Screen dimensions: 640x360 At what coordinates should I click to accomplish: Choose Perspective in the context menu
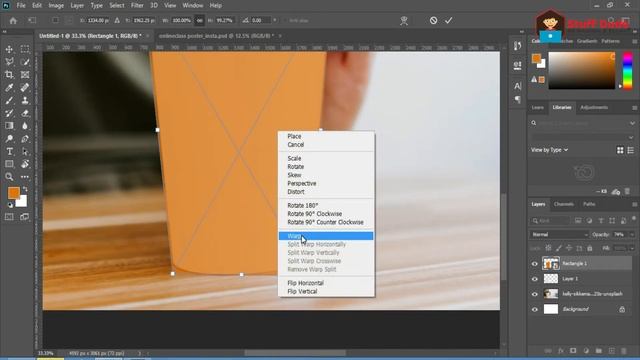pyautogui.click(x=302, y=184)
